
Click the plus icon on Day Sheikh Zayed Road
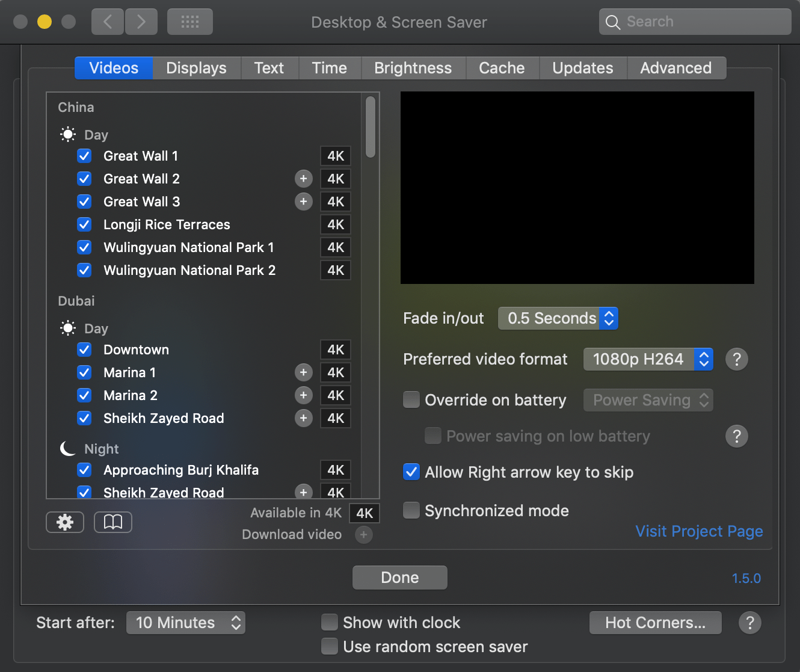pyautogui.click(x=304, y=418)
